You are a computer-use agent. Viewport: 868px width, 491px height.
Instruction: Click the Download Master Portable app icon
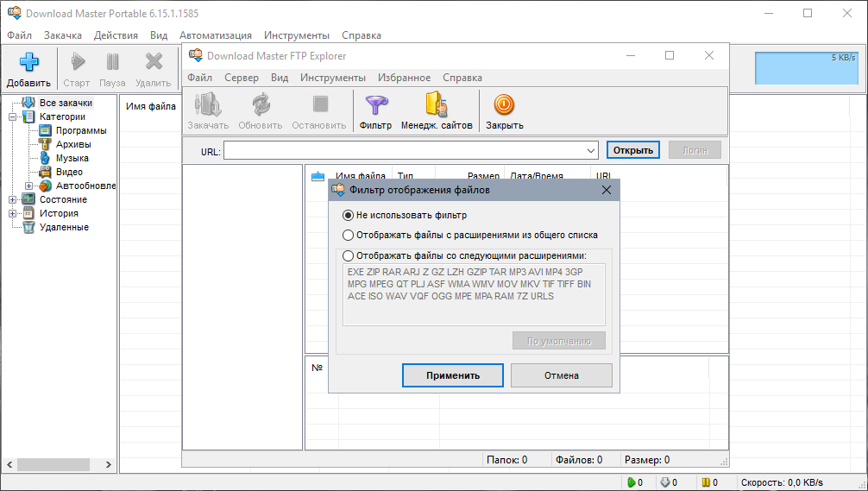pos(15,13)
